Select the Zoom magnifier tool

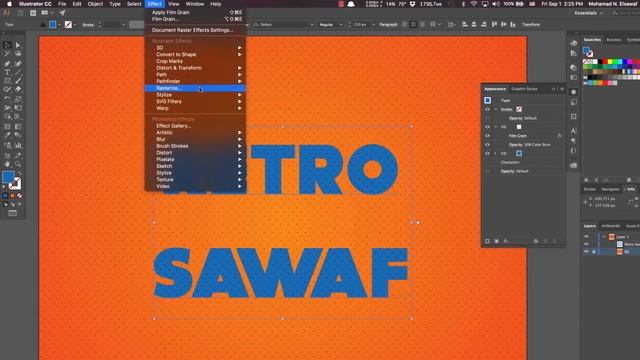pyautogui.click(x=18, y=164)
